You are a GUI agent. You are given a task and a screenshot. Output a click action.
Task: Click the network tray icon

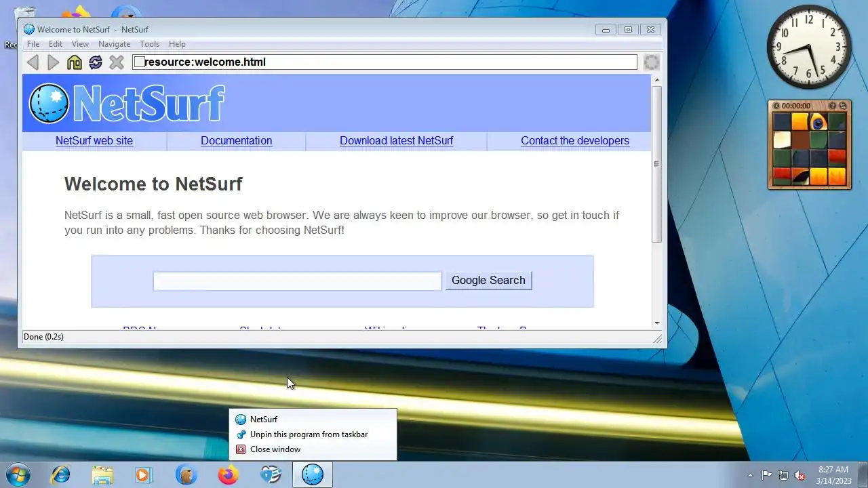[x=783, y=475]
